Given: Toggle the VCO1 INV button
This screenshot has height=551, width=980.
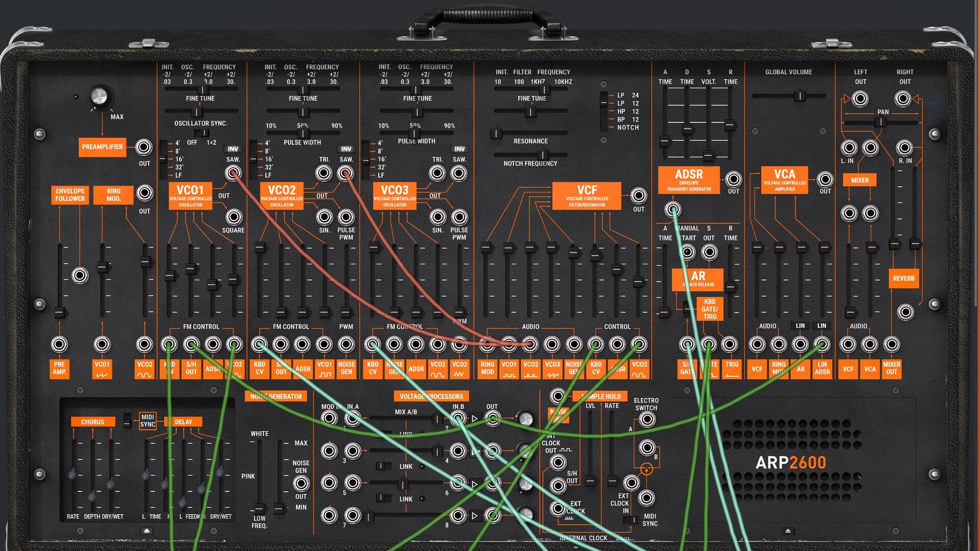Looking at the screenshot, I should 233,149.
